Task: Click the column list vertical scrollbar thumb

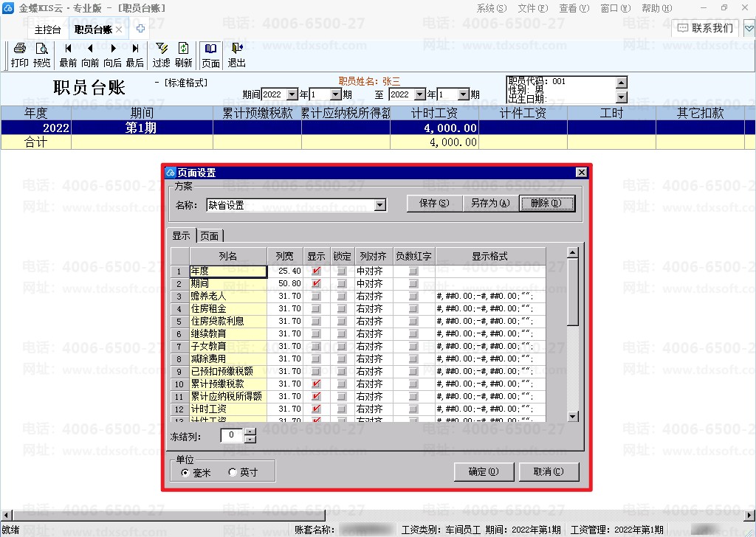Action: 573,292
